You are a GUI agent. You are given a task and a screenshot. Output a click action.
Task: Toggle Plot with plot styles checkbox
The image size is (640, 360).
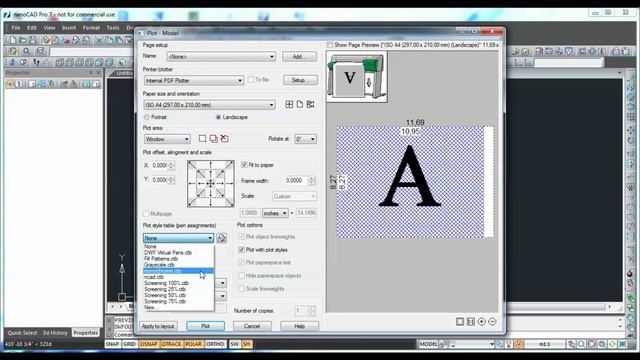[242, 249]
